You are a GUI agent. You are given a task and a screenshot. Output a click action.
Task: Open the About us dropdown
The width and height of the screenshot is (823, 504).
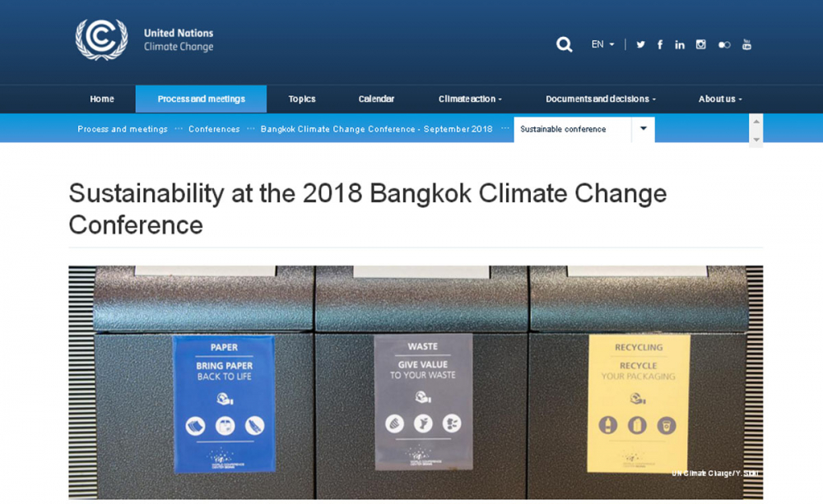click(719, 98)
